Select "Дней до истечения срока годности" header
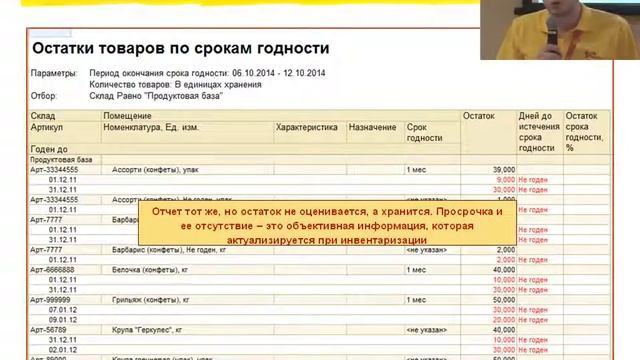The image size is (640, 360). pyautogui.click(x=539, y=132)
